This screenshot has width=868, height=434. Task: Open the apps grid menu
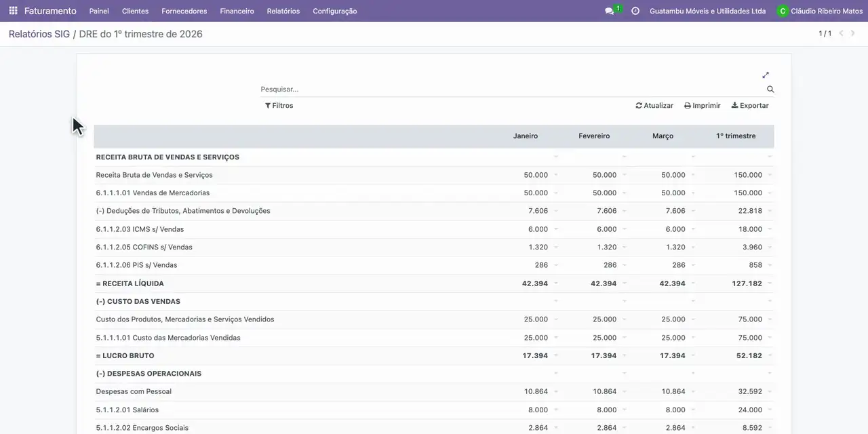pyautogui.click(x=13, y=11)
